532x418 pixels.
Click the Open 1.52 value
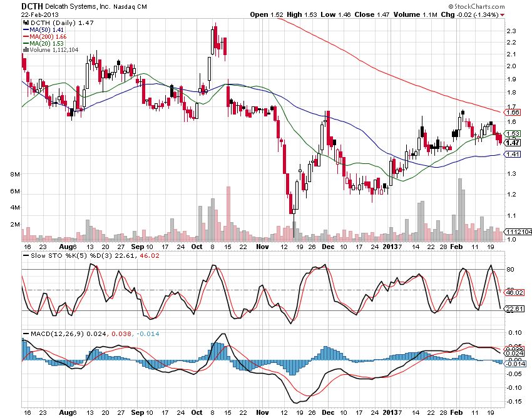267,14
